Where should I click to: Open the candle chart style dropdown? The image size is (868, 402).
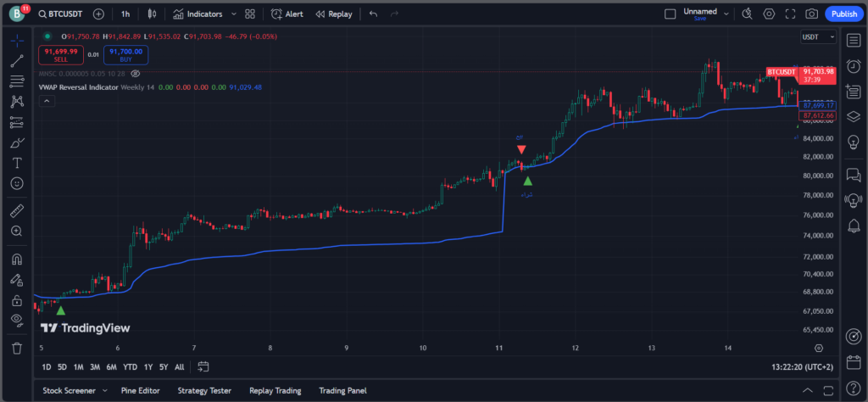tap(153, 14)
